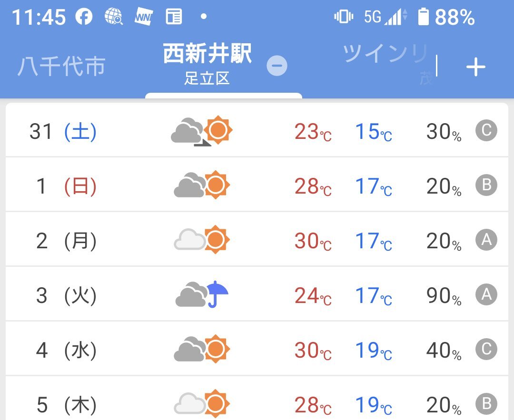The width and height of the screenshot is (514, 420).
Task: Tap reliability grade A badge for 2 (月)
Action: [486, 240]
